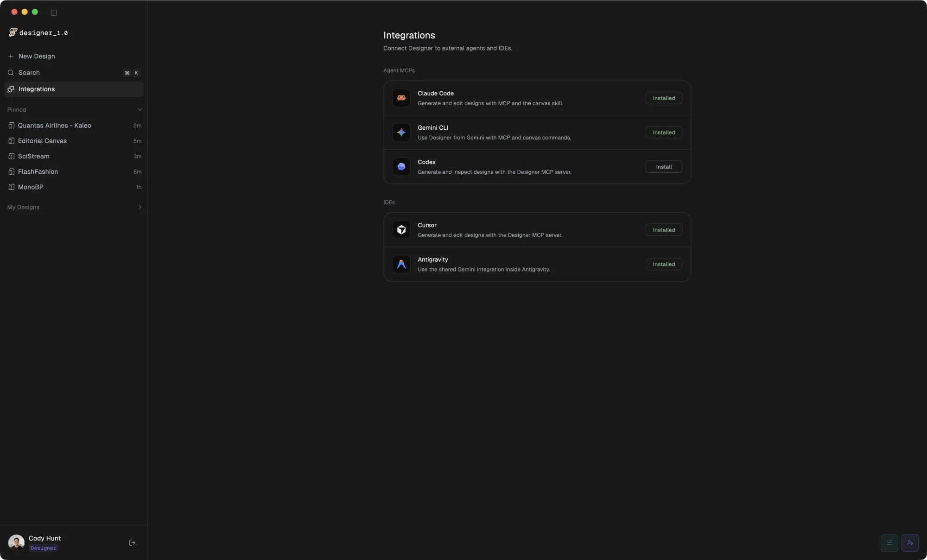Click the user settings icon bottom right
This screenshot has height=560, width=927.
(x=910, y=543)
